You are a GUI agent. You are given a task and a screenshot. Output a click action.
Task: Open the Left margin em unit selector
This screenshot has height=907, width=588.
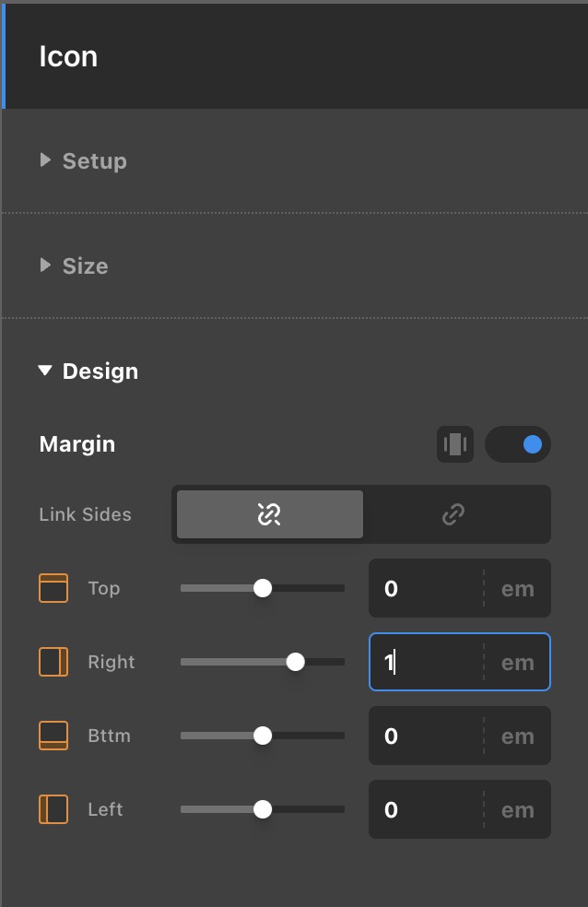[517, 809]
